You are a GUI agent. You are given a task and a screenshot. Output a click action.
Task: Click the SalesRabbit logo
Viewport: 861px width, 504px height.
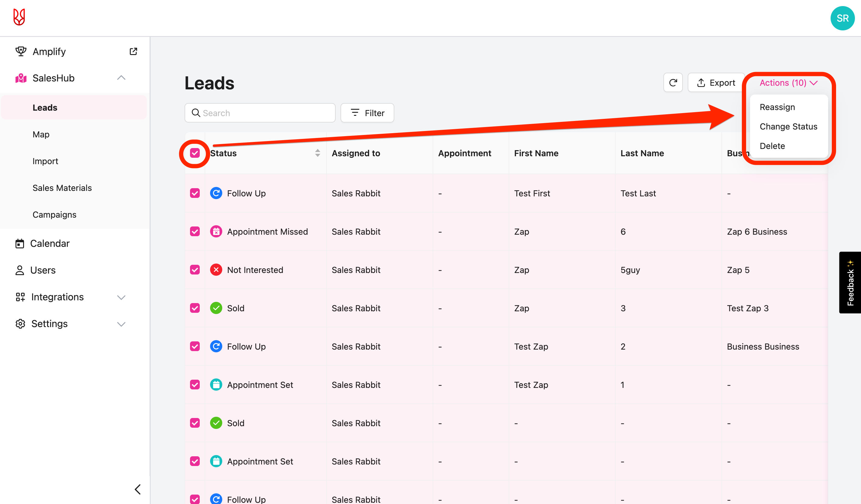(x=19, y=17)
